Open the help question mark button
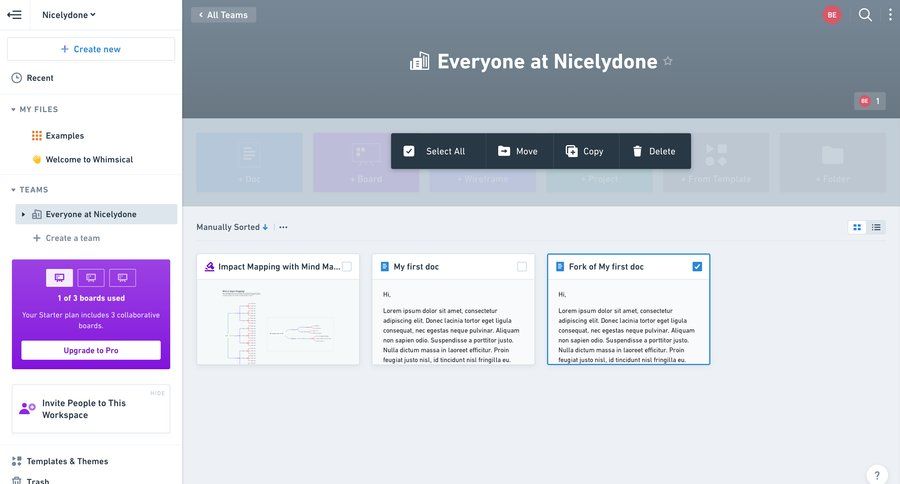This screenshot has width=900, height=484. click(x=876, y=475)
